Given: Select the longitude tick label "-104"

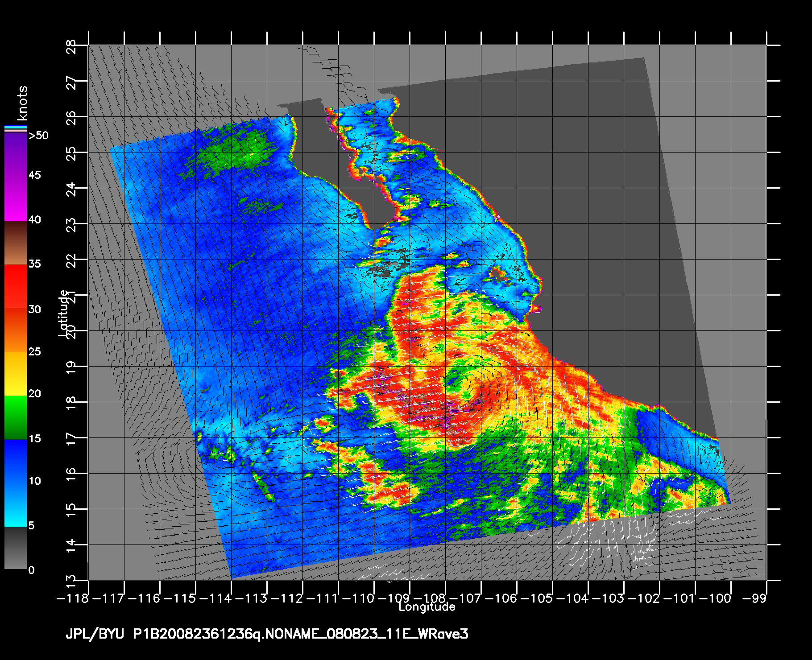Looking at the screenshot, I should tap(573, 598).
